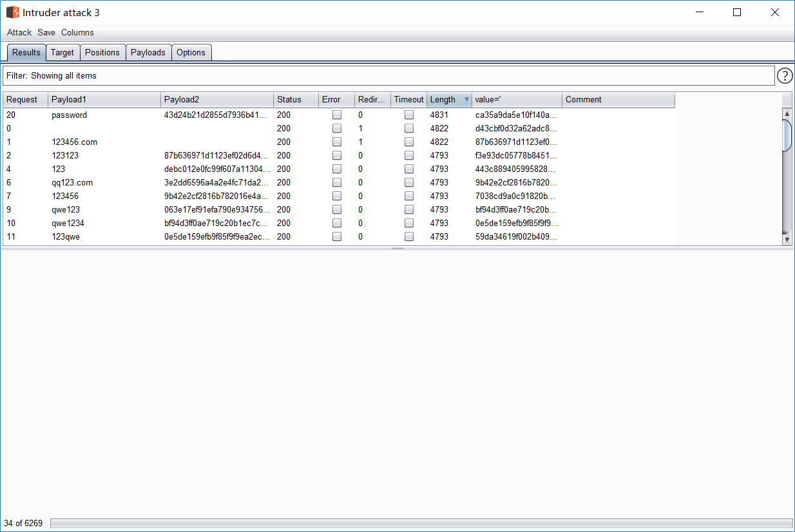Maximize the Intruder attack window
Screen dimensions: 795x532
pyautogui.click(x=737, y=12)
